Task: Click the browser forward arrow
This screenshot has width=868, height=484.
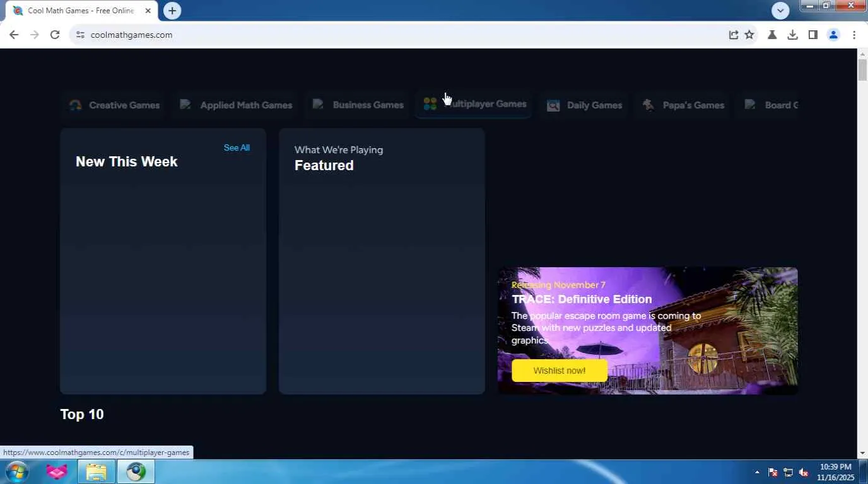Action: [x=35, y=35]
